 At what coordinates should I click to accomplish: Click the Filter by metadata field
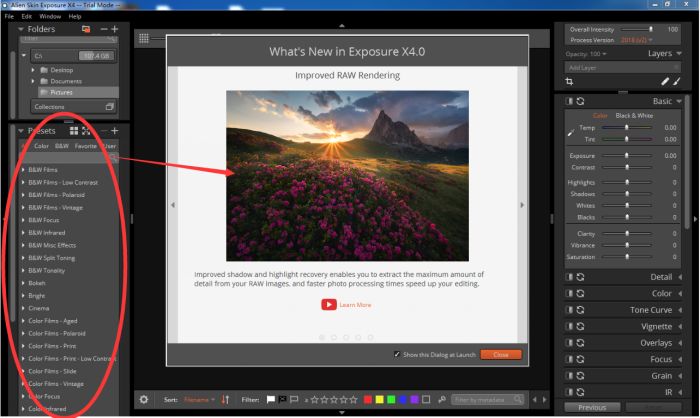coord(487,400)
